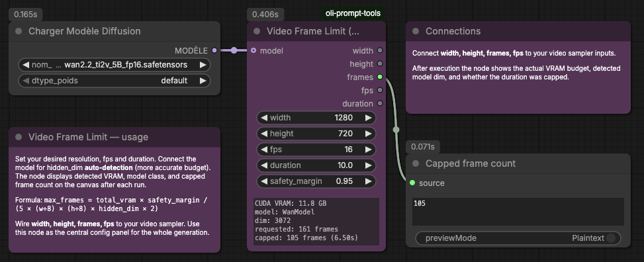644x262 pixels.
Task: Click the Video Frame Limit — usage title
Action: pyautogui.click(x=88, y=137)
